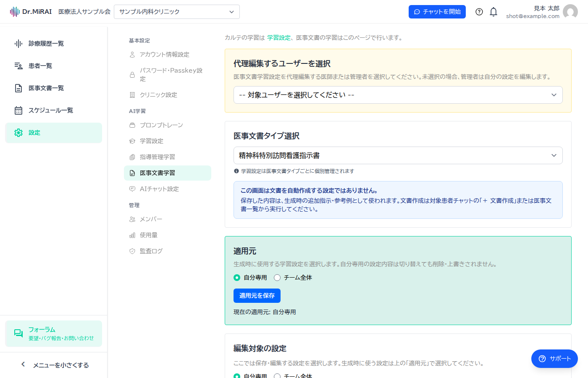The width and height of the screenshot is (588, 378).
Task: Follow the 学習設定 link in top description
Action: click(279, 38)
